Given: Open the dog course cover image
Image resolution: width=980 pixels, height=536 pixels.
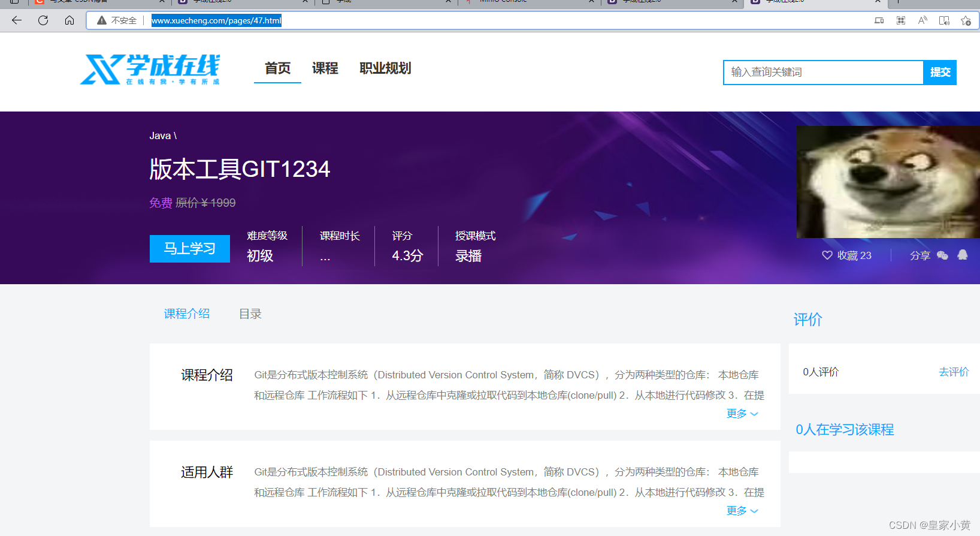Looking at the screenshot, I should point(888,182).
